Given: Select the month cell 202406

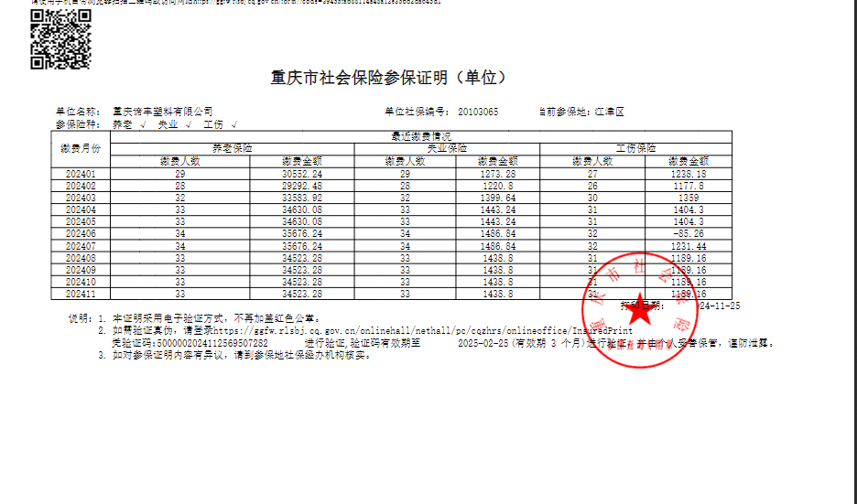Looking at the screenshot, I should [81, 234].
